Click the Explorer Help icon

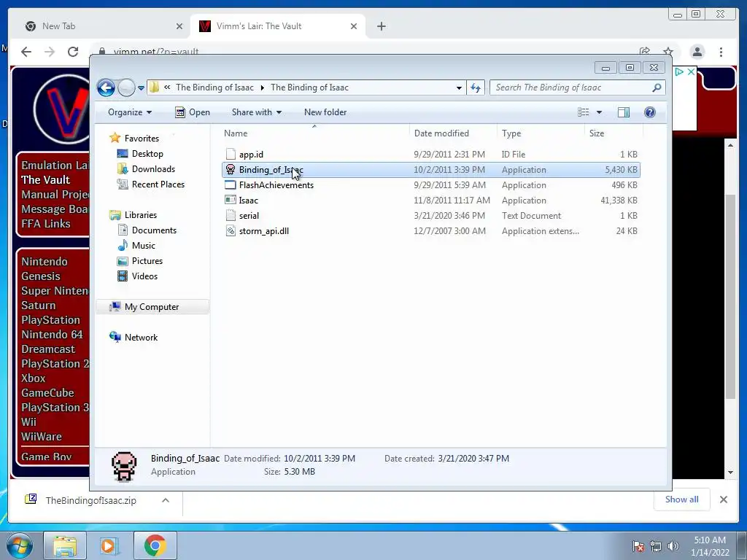pyautogui.click(x=650, y=112)
